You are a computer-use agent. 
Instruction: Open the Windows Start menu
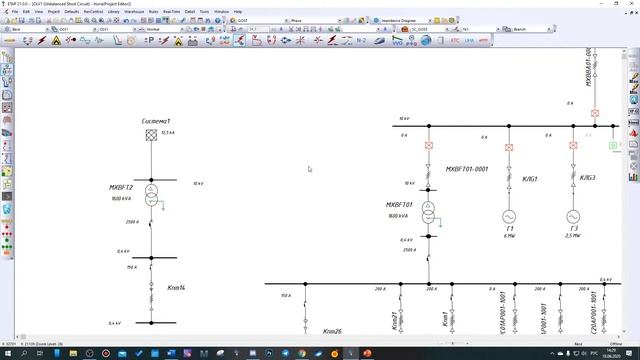[x=7, y=353]
